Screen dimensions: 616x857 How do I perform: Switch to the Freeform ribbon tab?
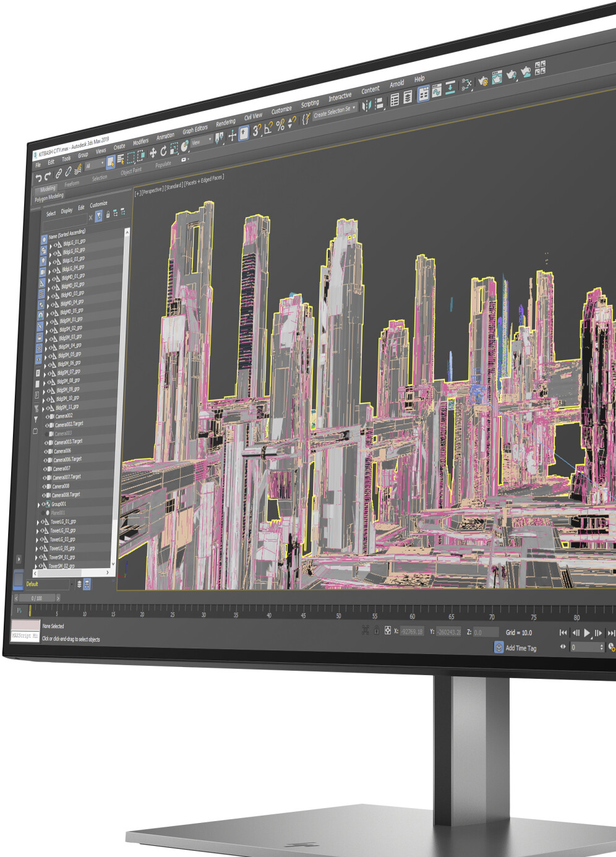coord(72,184)
